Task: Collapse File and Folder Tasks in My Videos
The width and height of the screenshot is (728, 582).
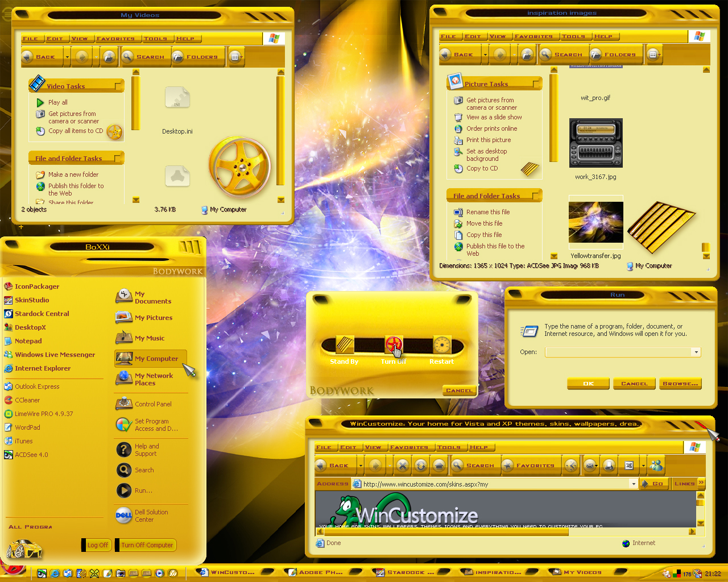Action: click(x=118, y=158)
